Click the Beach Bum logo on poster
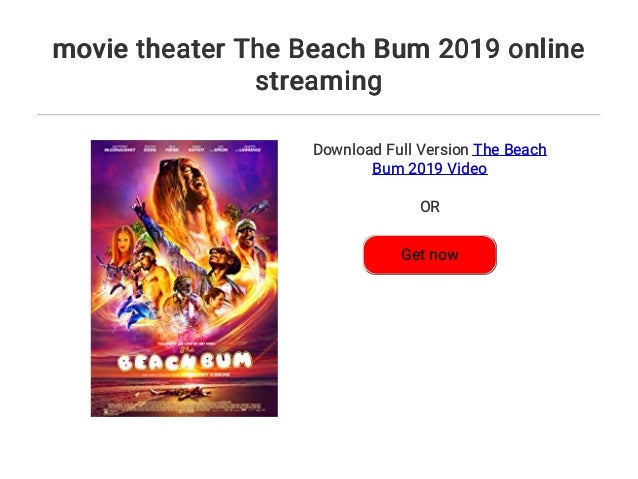 pyautogui.click(x=184, y=360)
